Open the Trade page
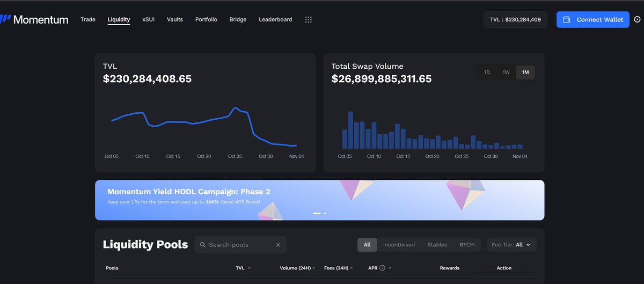 click(88, 19)
